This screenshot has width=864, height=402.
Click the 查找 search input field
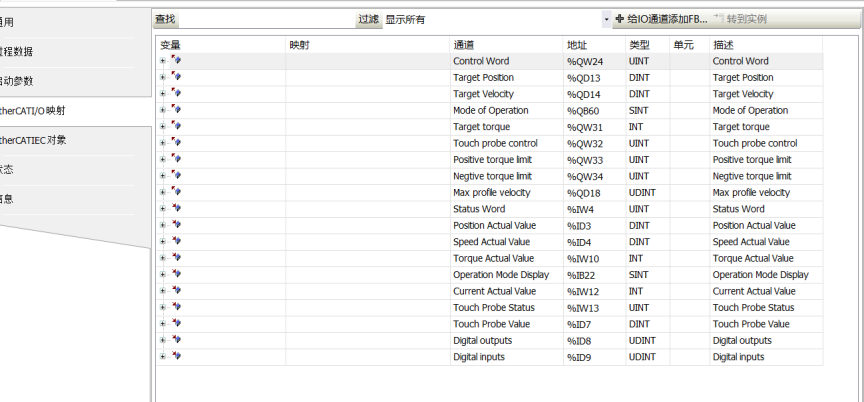point(267,19)
